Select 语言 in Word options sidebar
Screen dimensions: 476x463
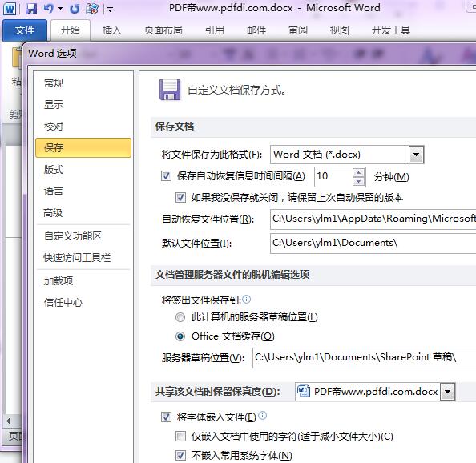[x=83, y=191]
